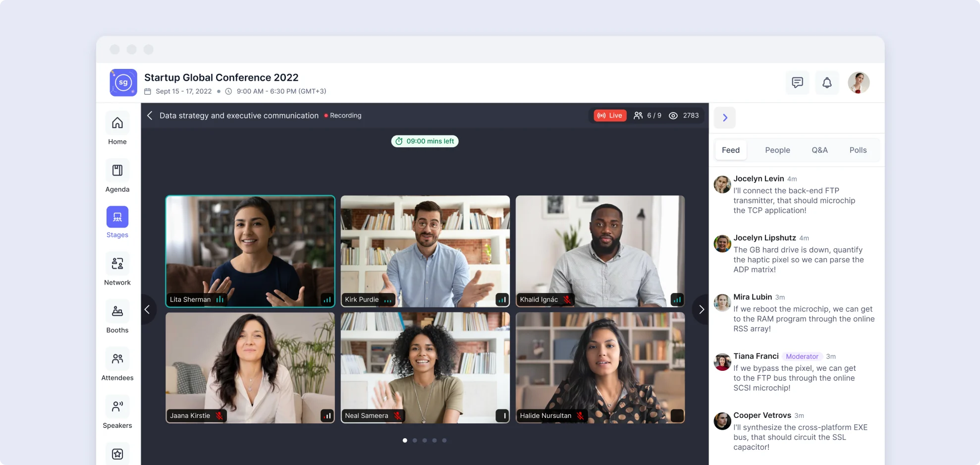Select the last pagination dot below the videos
Viewport: 980px width, 465px height.
[444, 440]
